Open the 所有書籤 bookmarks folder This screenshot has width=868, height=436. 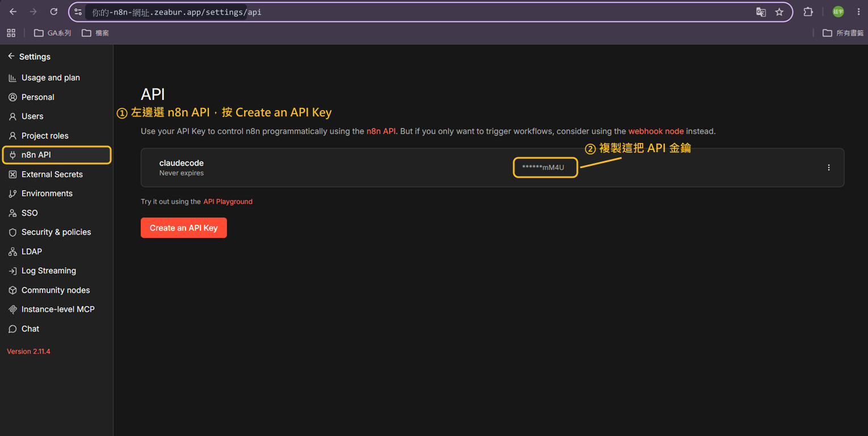tap(843, 33)
